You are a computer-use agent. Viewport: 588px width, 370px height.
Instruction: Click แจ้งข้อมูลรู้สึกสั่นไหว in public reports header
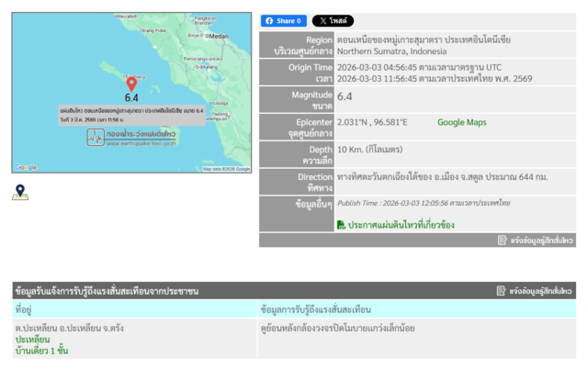coord(542,291)
